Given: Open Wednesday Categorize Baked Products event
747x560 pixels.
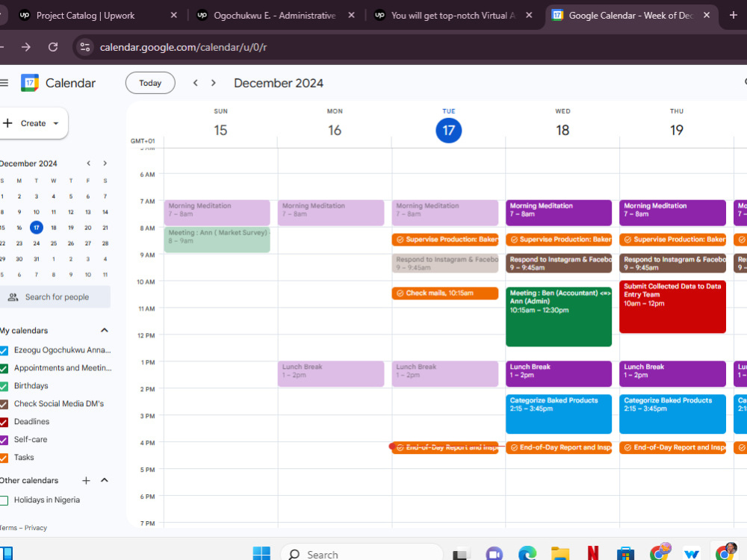Looking at the screenshot, I should 559,414.
